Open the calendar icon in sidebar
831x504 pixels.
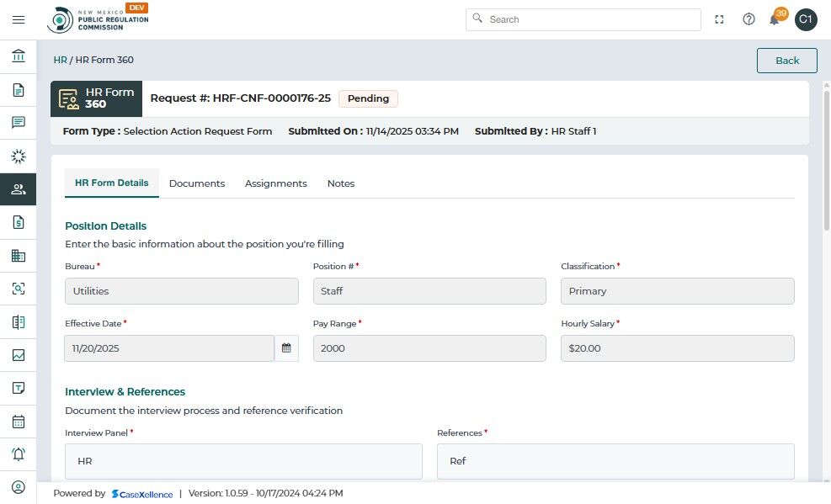[x=19, y=422]
